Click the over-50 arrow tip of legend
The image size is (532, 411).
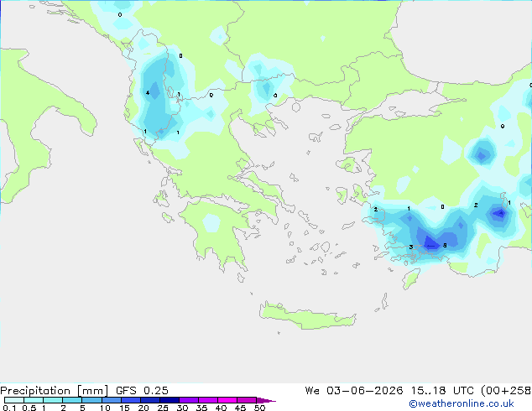click(266, 400)
